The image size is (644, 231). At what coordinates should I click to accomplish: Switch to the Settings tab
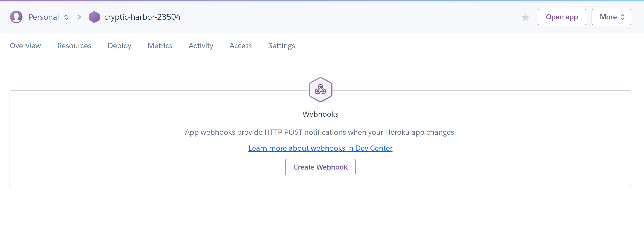coord(281,46)
